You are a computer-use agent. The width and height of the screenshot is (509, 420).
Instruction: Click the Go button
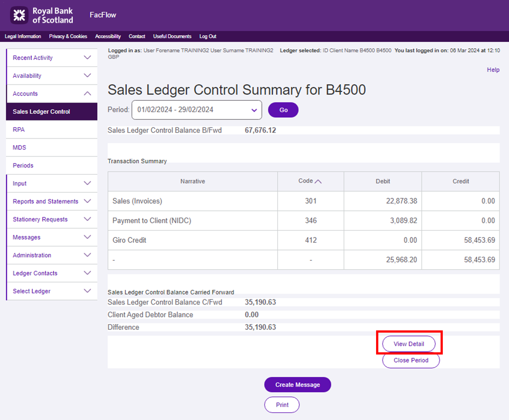tap(283, 110)
